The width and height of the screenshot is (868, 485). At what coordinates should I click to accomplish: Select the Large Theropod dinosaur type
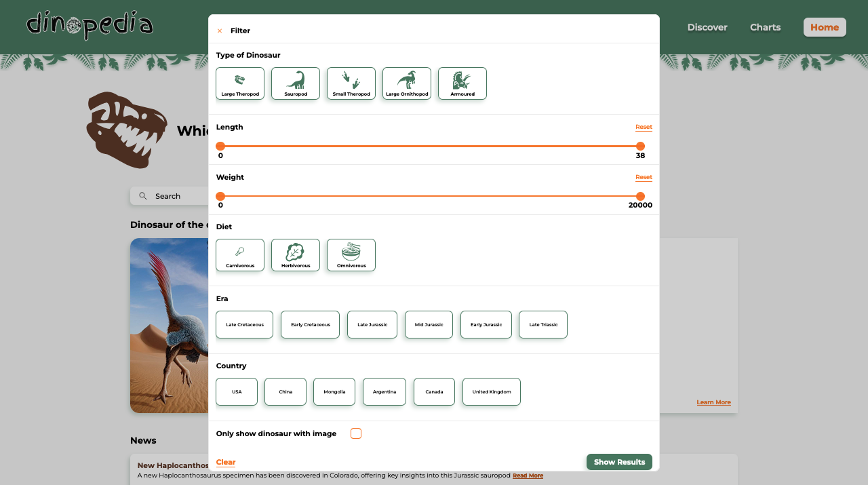(x=240, y=83)
